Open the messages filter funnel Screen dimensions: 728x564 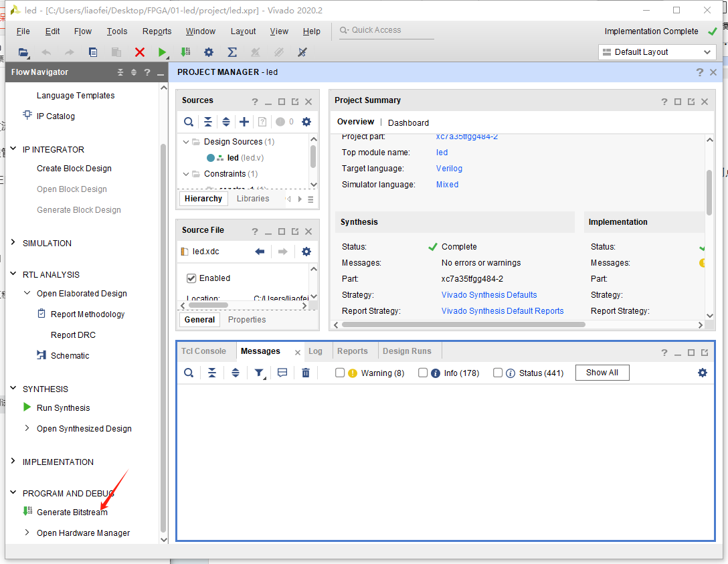tap(259, 373)
